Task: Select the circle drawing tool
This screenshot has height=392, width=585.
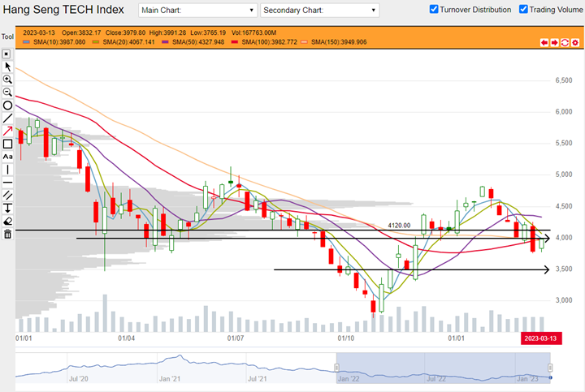Action: coord(7,106)
